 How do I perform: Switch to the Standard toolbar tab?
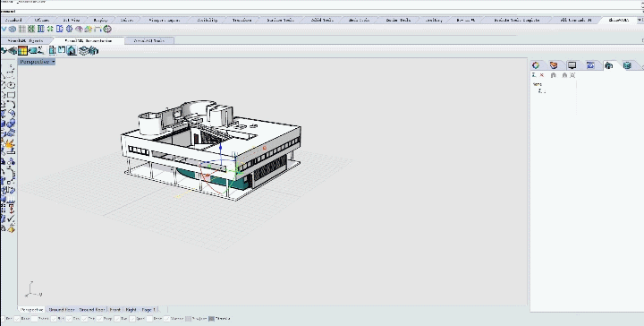coord(13,20)
